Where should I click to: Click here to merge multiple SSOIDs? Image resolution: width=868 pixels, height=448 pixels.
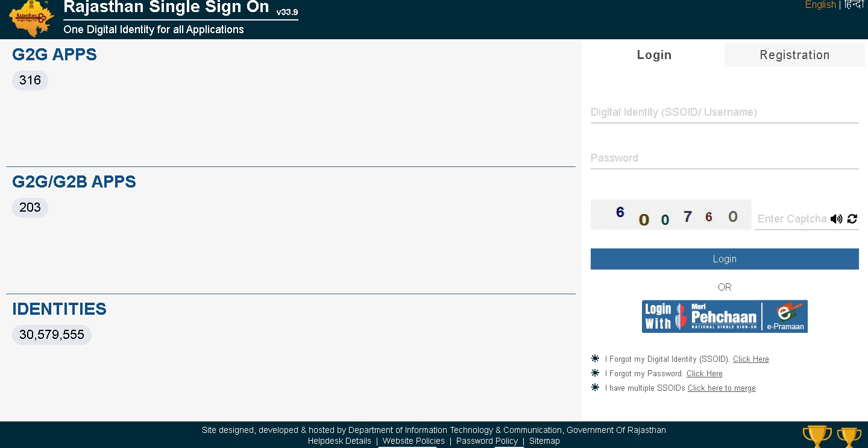click(722, 388)
